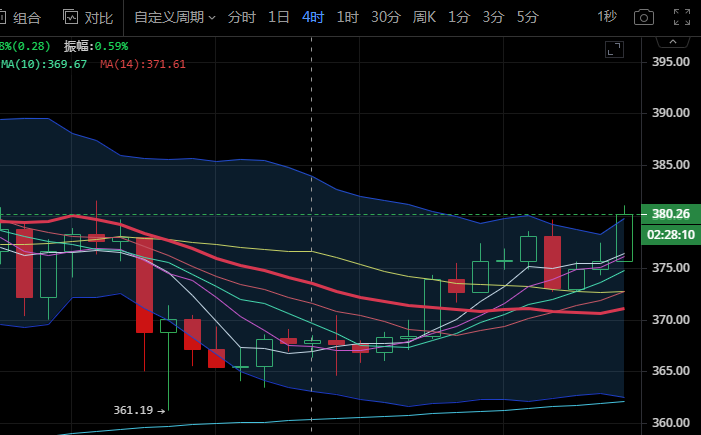Screen dimensions: 701x435
Task: Click the tall red candle near 361.19 low
Action: [144, 285]
